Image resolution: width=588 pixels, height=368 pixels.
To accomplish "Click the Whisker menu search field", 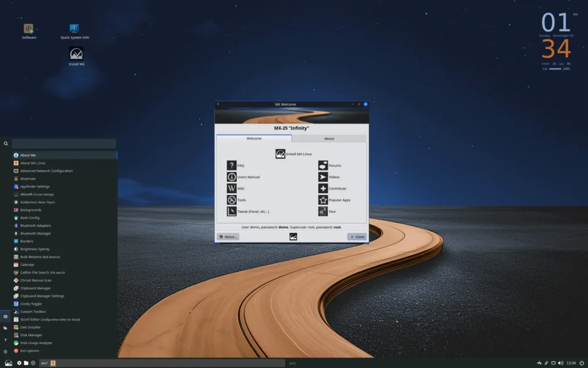I will pos(63,143).
